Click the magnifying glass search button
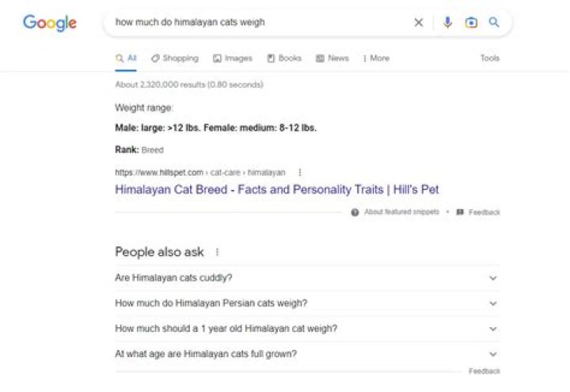 (494, 23)
